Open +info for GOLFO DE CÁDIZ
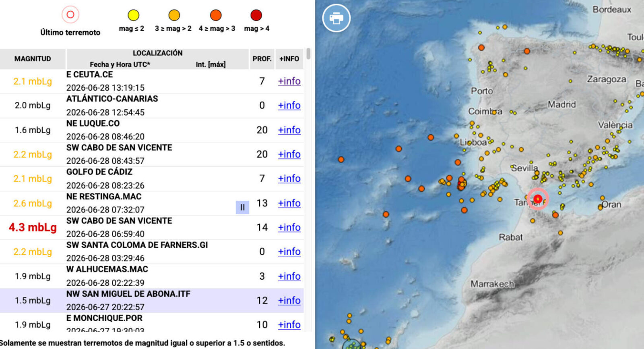644x349 pixels. pos(289,178)
